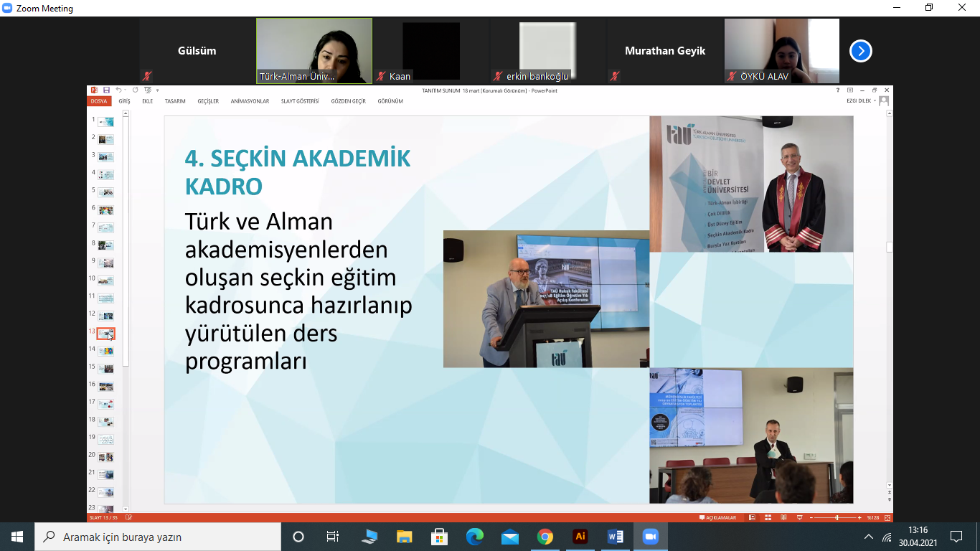980x551 pixels.
Task: Select the TASARIM ribbon tab
Action: [x=175, y=101]
